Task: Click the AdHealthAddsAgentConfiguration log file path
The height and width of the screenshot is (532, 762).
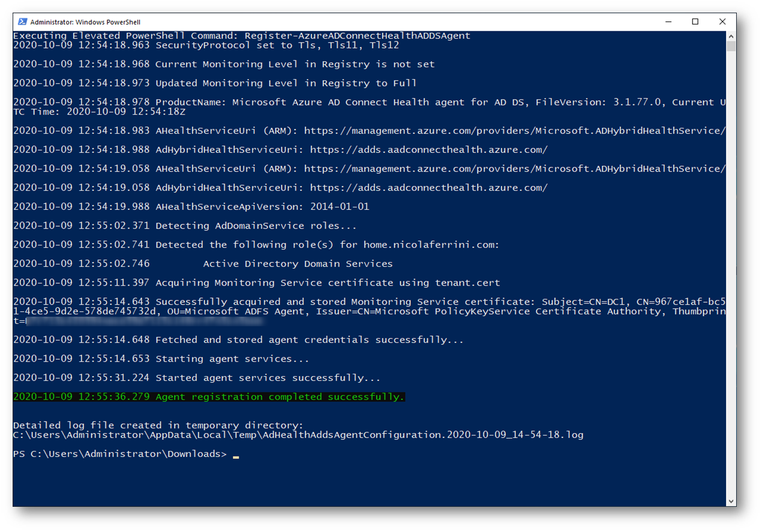Action: tap(298, 435)
